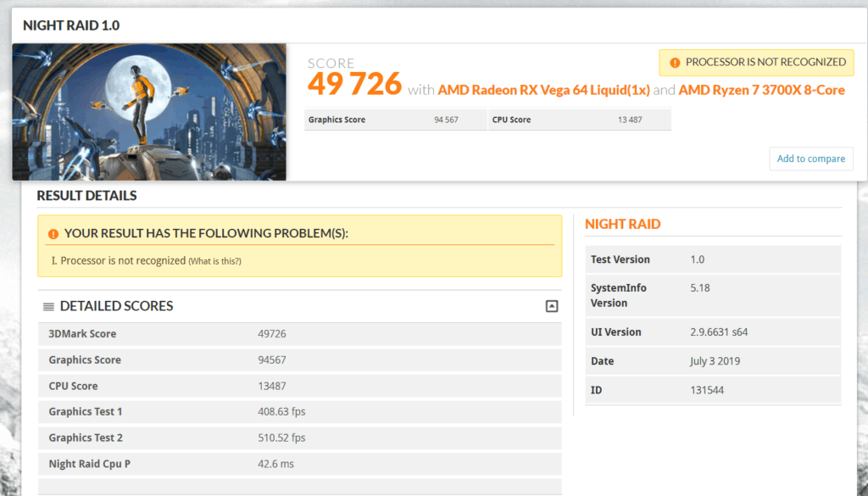The image size is (868, 496).
Task: Click the Graphics Test 2 row
Action: [x=299, y=438]
